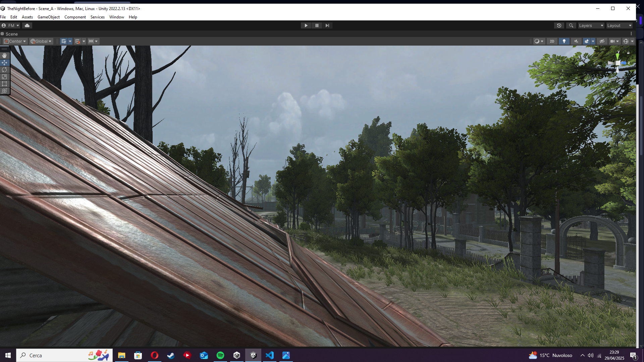This screenshot has width=644, height=362.
Task: Open Visual Studio Code from taskbar
Action: click(270, 355)
